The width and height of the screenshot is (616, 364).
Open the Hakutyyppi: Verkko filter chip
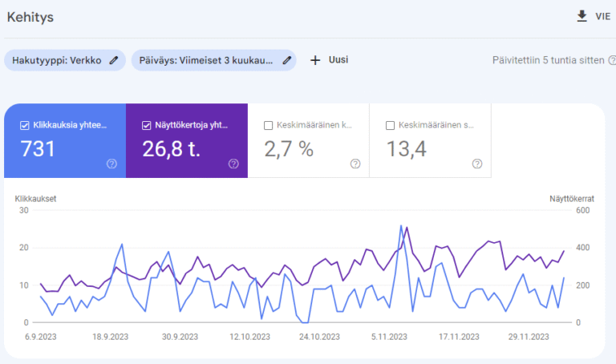tap(56, 60)
